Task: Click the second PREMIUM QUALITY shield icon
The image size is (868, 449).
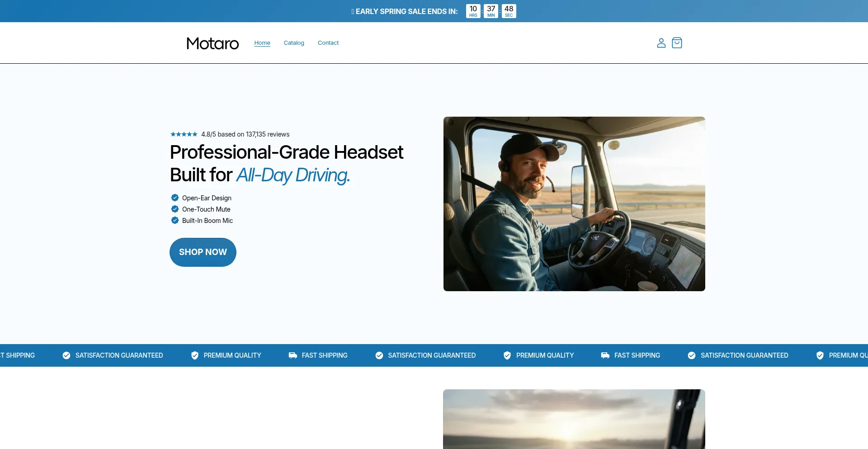Action: click(507, 355)
